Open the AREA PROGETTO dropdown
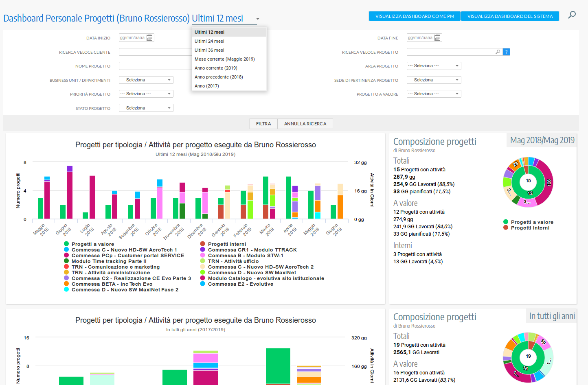588x385 pixels. coord(434,66)
